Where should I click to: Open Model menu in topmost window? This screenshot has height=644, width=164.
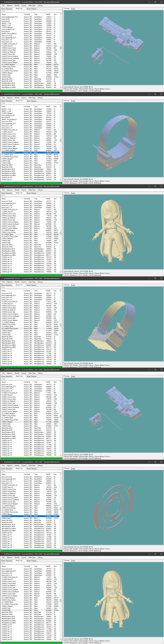click(x=17, y=5)
